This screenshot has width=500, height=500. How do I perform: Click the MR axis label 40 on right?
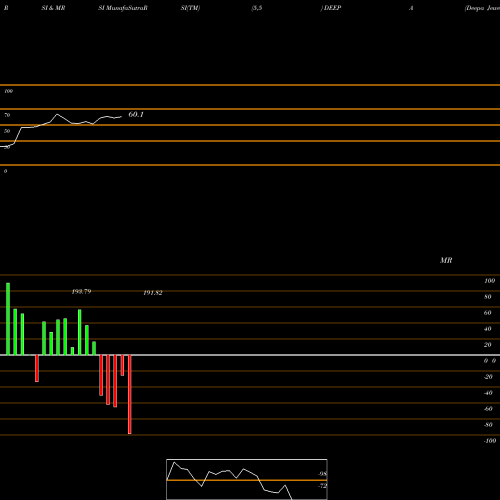pos(488,329)
